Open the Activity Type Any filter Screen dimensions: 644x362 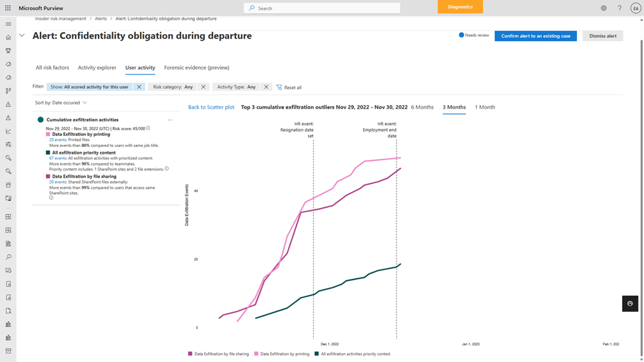tap(236, 87)
